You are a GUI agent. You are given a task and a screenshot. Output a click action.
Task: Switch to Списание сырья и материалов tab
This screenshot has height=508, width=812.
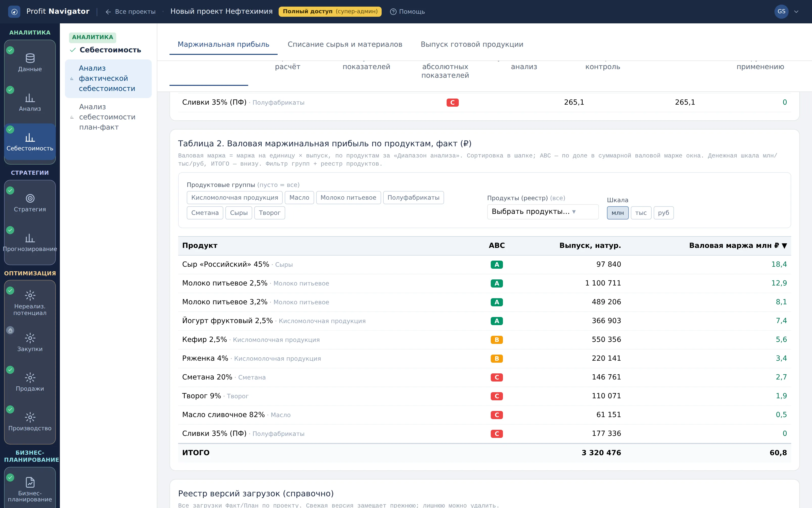(345, 44)
